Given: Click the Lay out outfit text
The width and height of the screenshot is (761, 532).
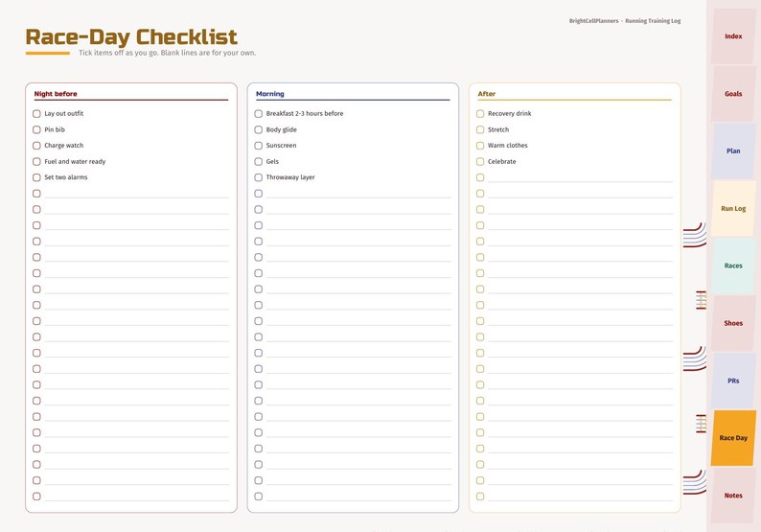Looking at the screenshot, I should tap(63, 113).
